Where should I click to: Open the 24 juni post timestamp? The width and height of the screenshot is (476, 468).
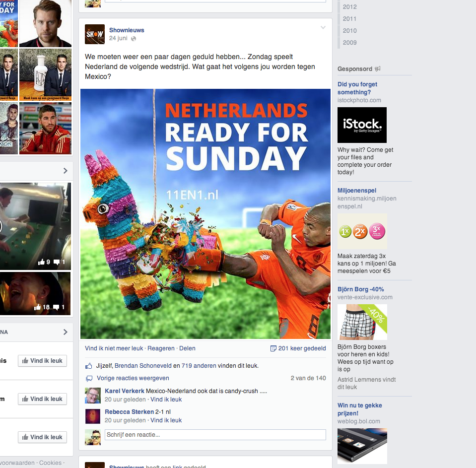pos(118,38)
